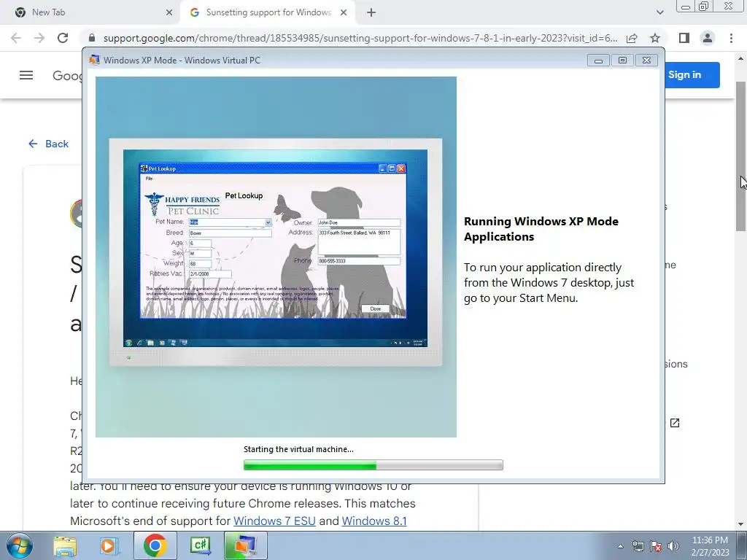Switch to the New Tab tab
Viewport: 747px width, 560px height.
click(x=90, y=12)
